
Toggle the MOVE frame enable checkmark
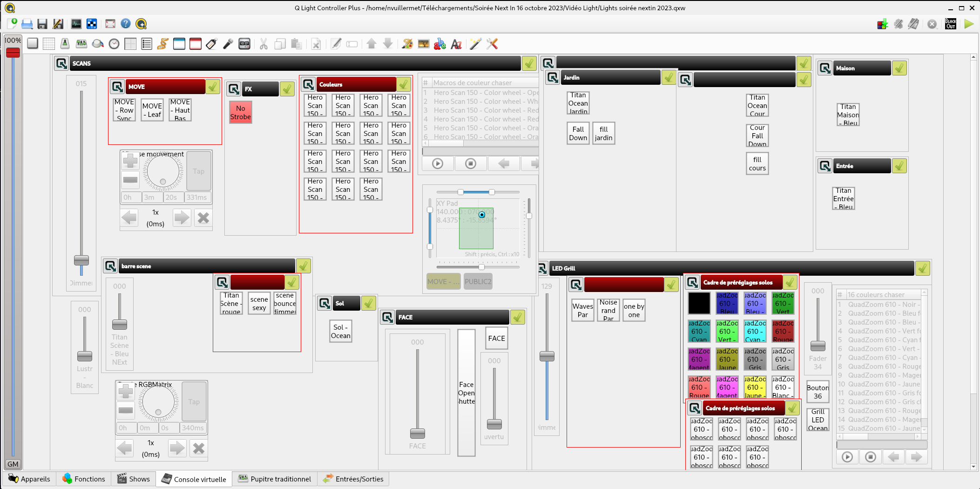(x=213, y=87)
